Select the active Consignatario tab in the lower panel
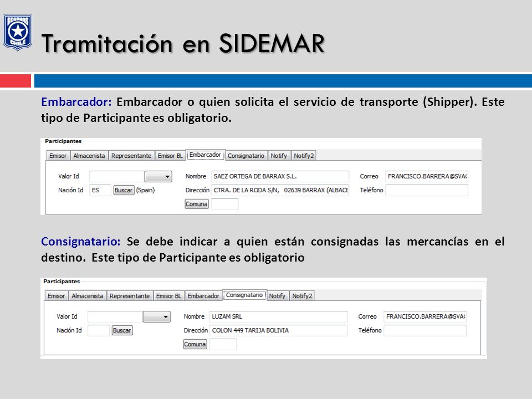 (244, 295)
